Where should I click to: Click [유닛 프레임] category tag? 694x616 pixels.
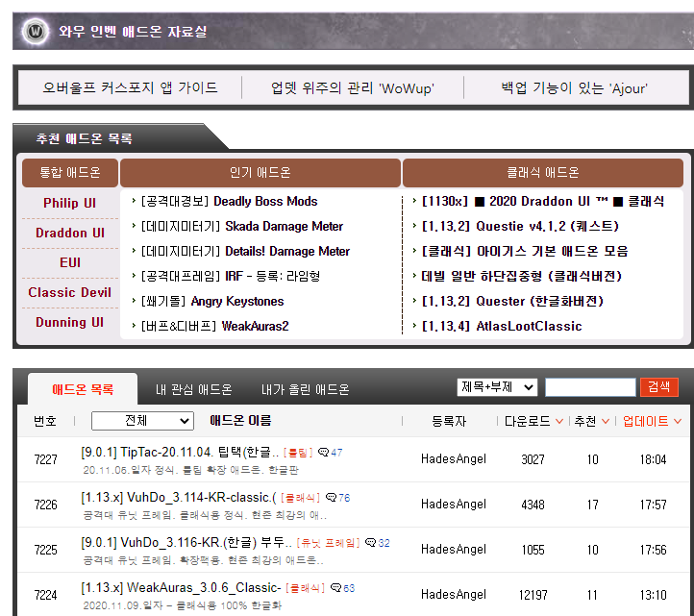click(328, 543)
